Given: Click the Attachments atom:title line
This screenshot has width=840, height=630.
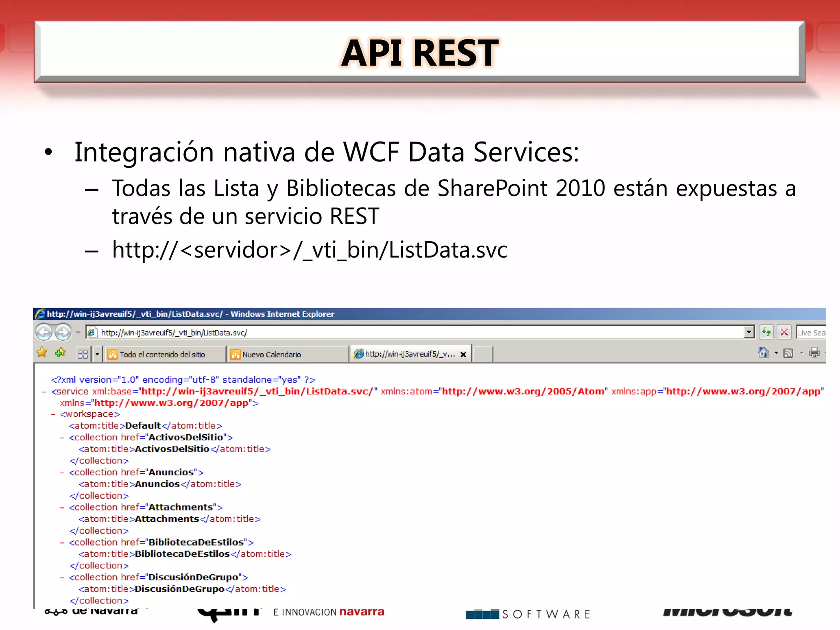Looking at the screenshot, I should point(169,519).
